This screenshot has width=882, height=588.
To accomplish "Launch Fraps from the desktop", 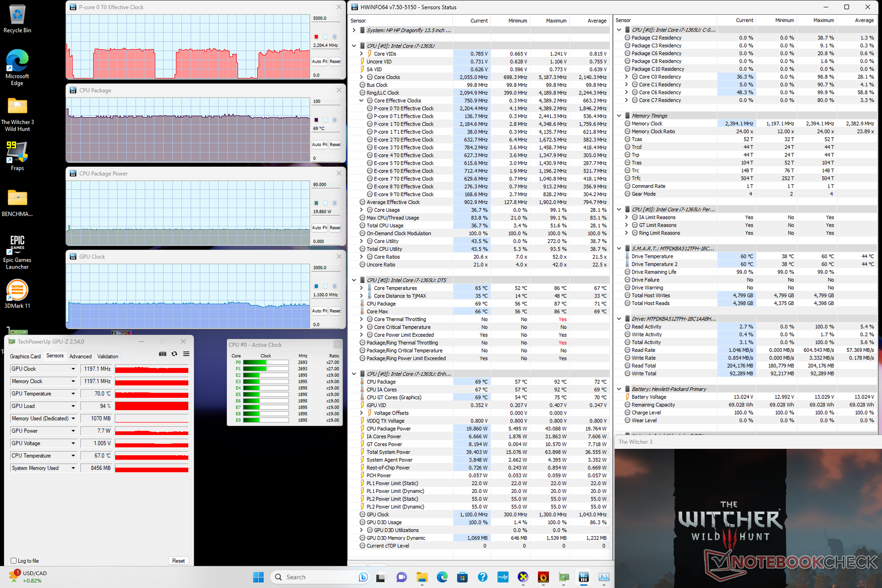I will 17,156.
